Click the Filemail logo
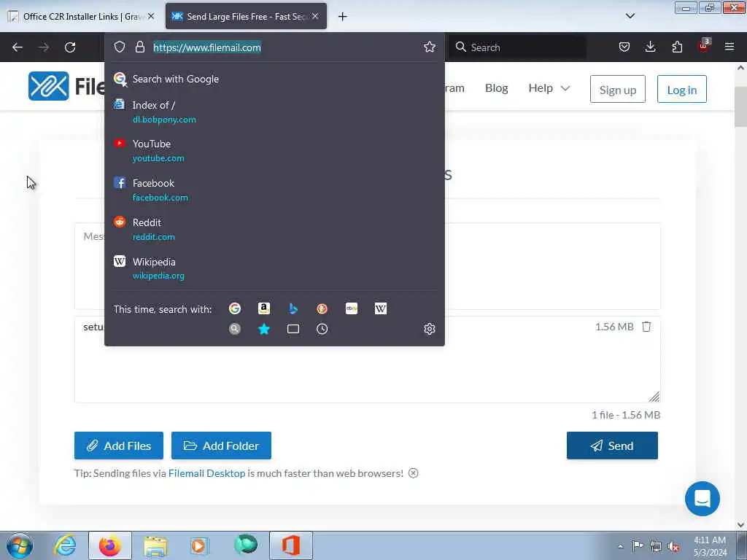 coord(66,86)
